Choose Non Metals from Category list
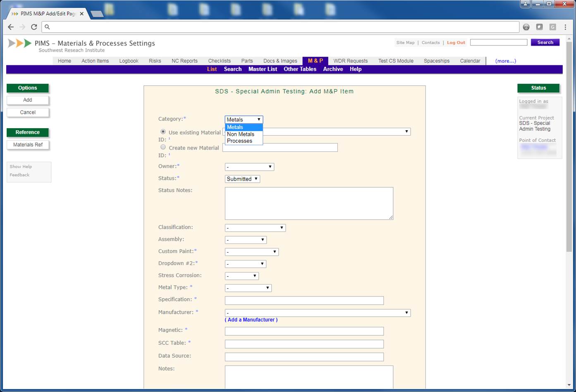Image resolution: width=576 pixels, height=392 pixels. pyautogui.click(x=241, y=134)
